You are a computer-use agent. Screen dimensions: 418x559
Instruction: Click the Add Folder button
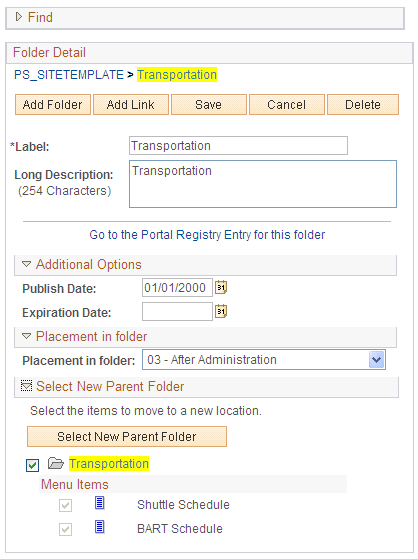coord(53,104)
